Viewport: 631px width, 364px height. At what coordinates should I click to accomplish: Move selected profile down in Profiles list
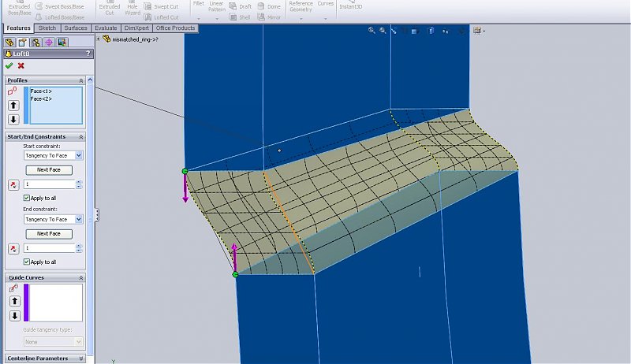[x=13, y=119]
